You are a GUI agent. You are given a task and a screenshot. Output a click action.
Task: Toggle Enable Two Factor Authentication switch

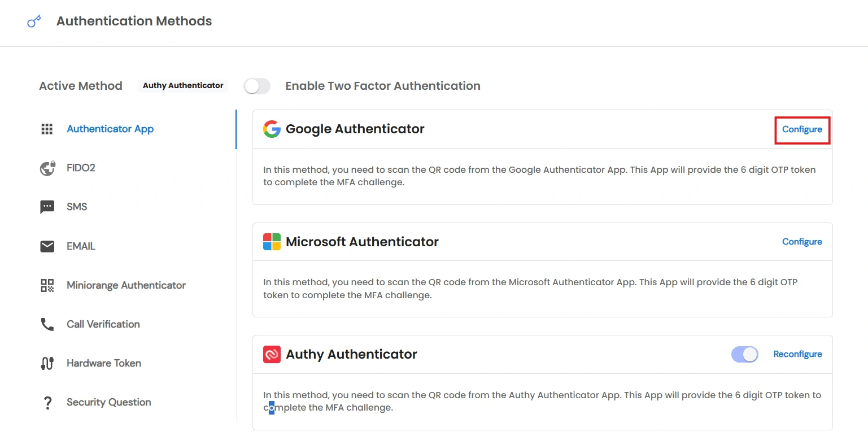[257, 86]
